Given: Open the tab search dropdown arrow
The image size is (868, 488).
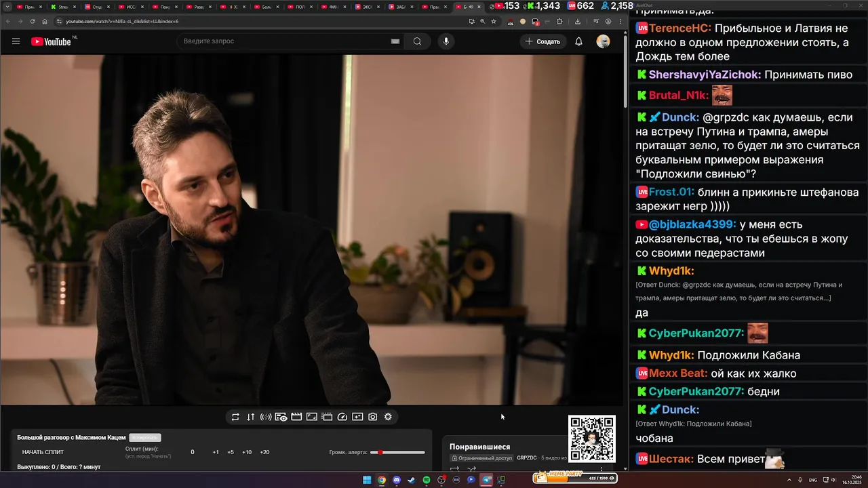Looking at the screenshot, I should [7, 7].
